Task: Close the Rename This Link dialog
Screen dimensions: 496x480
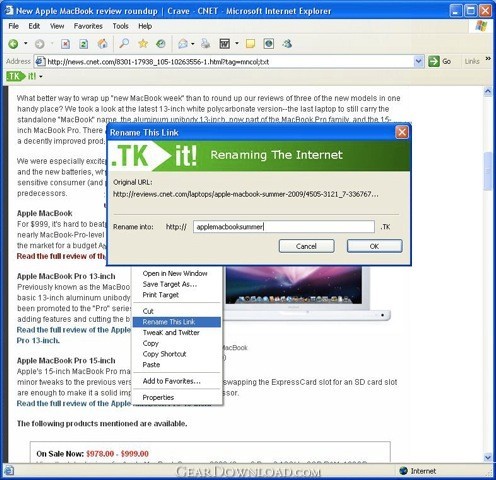Action: 402,132
